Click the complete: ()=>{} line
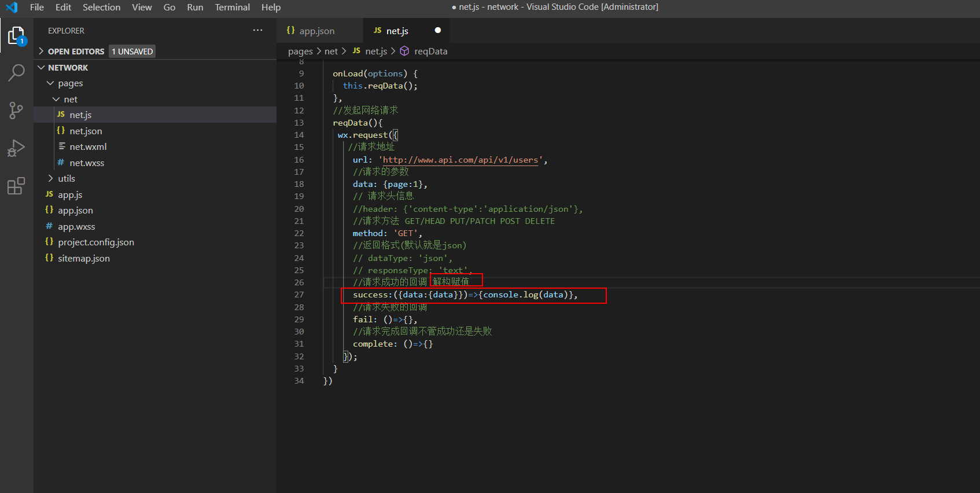The height and width of the screenshot is (493, 980). coord(393,344)
